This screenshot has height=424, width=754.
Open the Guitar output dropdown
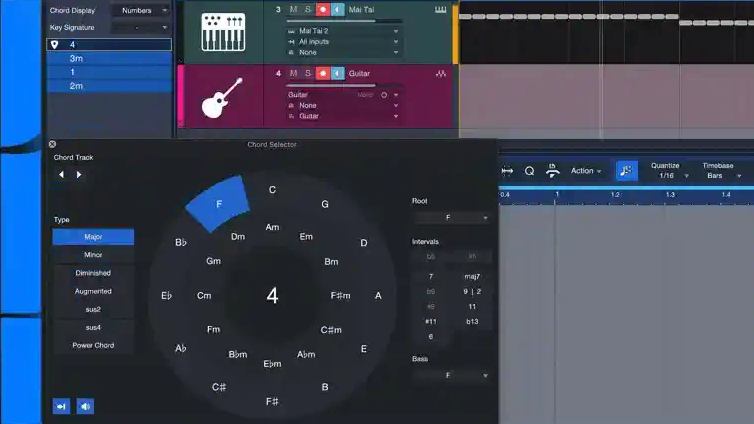click(343, 116)
